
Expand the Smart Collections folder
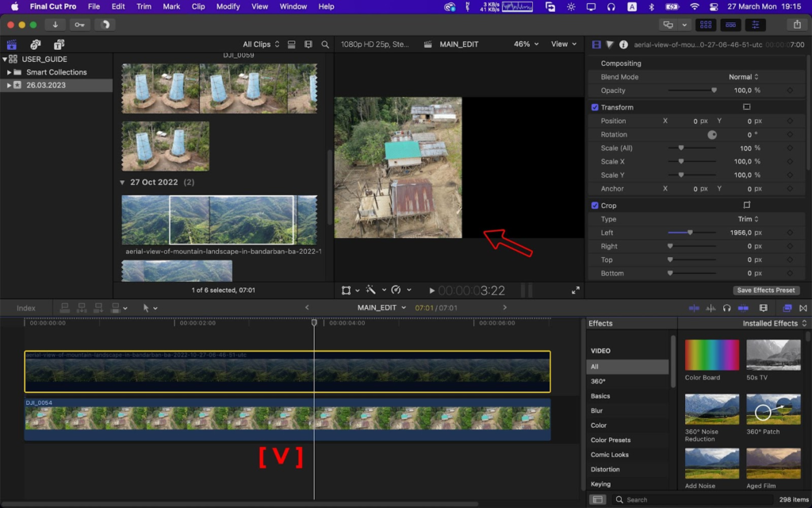pyautogui.click(x=9, y=72)
